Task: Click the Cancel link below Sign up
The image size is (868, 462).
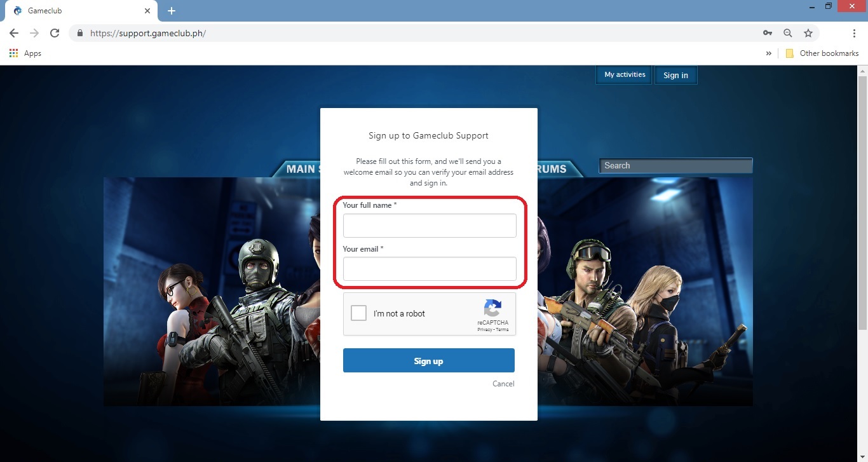Action: click(x=503, y=383)
